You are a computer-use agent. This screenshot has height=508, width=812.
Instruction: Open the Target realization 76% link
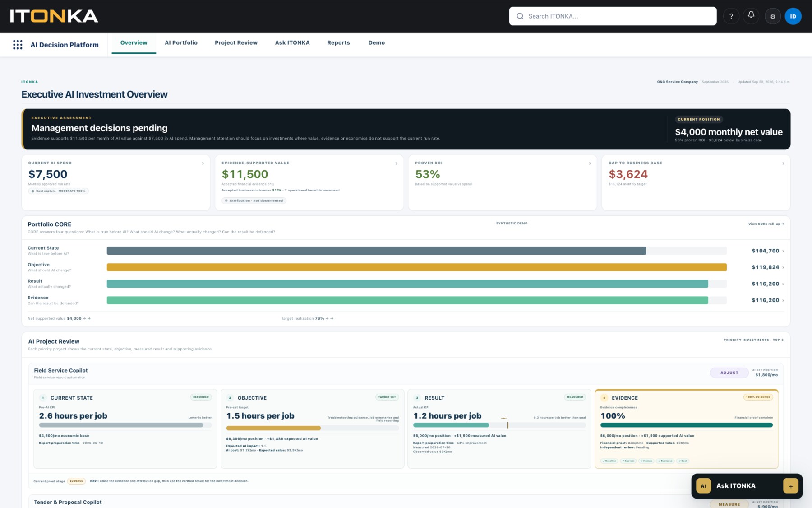(307, 319)
